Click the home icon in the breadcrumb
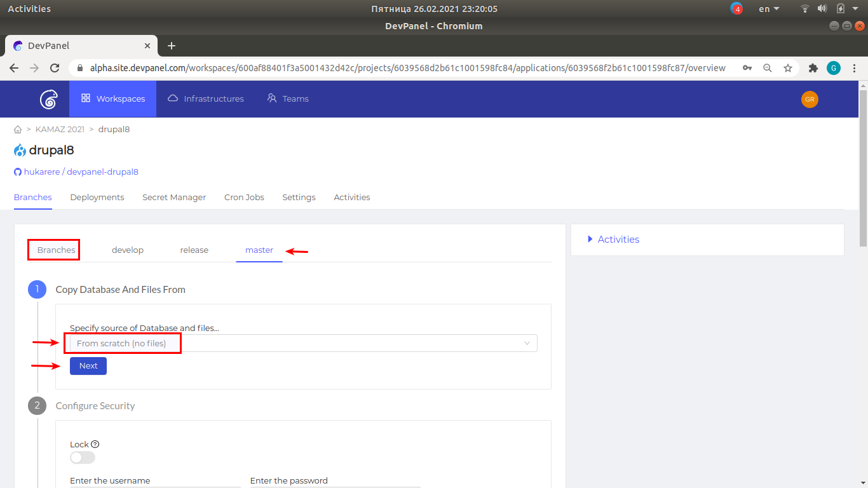Viewport: 868px width, 488px height. pyautogui.click(x=18, y=129)
